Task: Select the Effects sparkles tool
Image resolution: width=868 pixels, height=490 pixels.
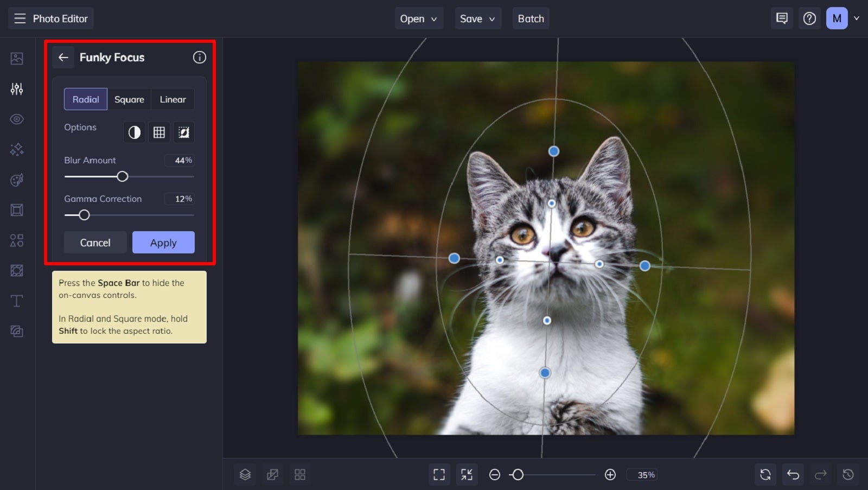Action: pyautogui.click(x=16, y=149)
